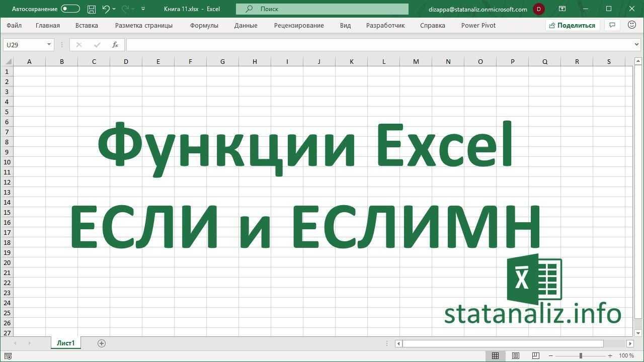Click the Поделиться share button
644x362 pixels.
[x=573, y=25]
